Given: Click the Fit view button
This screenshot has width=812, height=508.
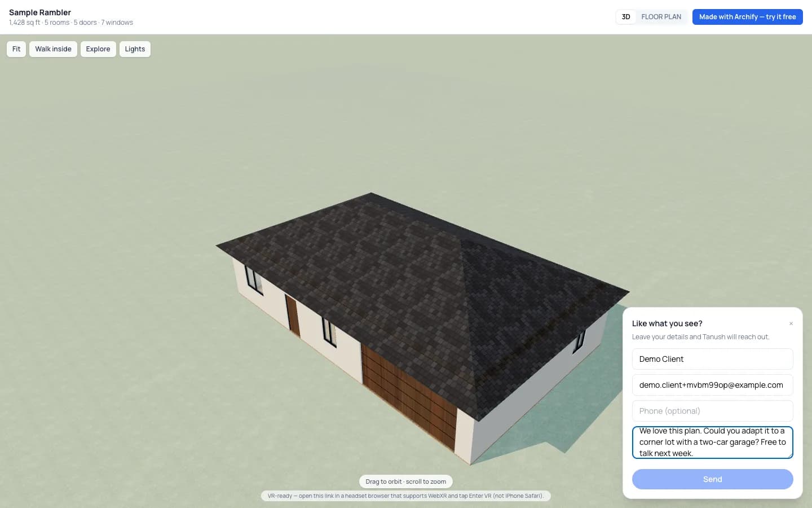Looking at the screenshot, I should [16, 49].
